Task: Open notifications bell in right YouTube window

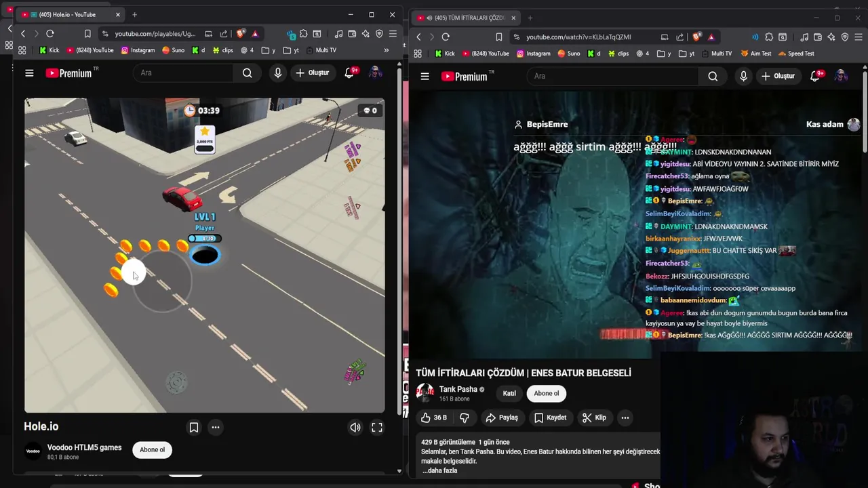Action: [816, 76]
